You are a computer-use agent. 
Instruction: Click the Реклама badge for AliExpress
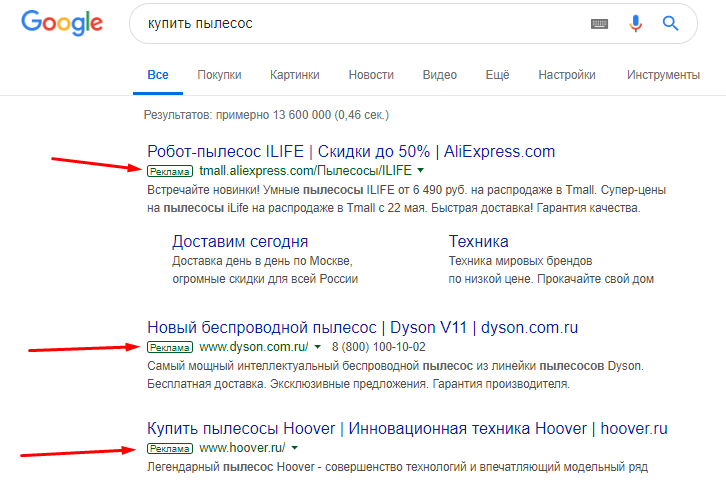pos(171,171)
